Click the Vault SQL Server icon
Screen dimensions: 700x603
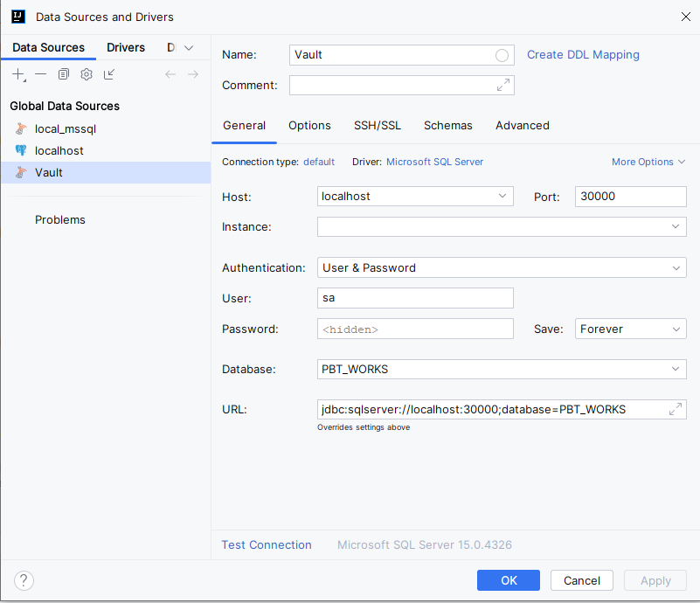[20, 172]
